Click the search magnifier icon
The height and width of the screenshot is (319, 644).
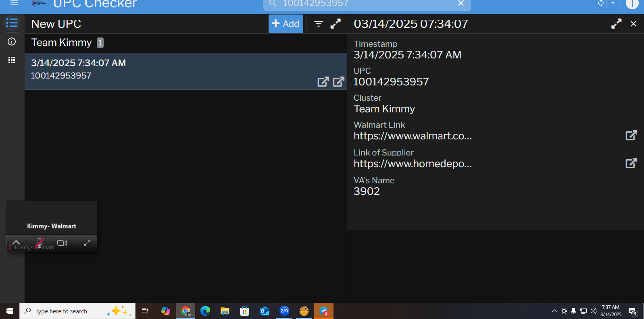click(273, 3)
